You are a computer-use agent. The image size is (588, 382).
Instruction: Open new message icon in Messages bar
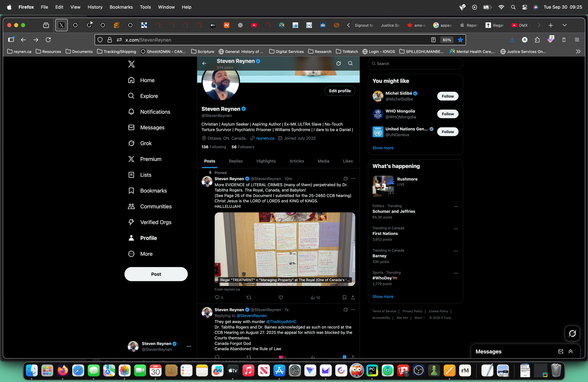(x=561, y=351)
